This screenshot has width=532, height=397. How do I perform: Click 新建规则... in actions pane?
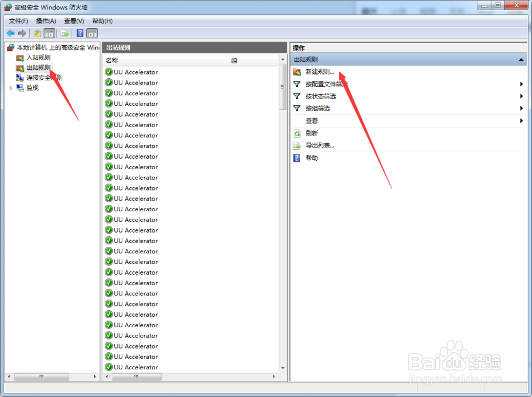pyautogui.click(x=320, y=72)
